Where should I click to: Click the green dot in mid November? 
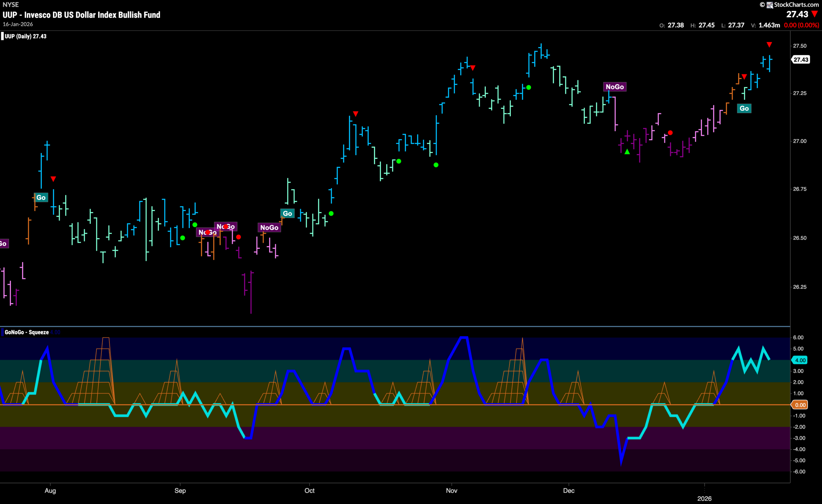click(529, 87)
